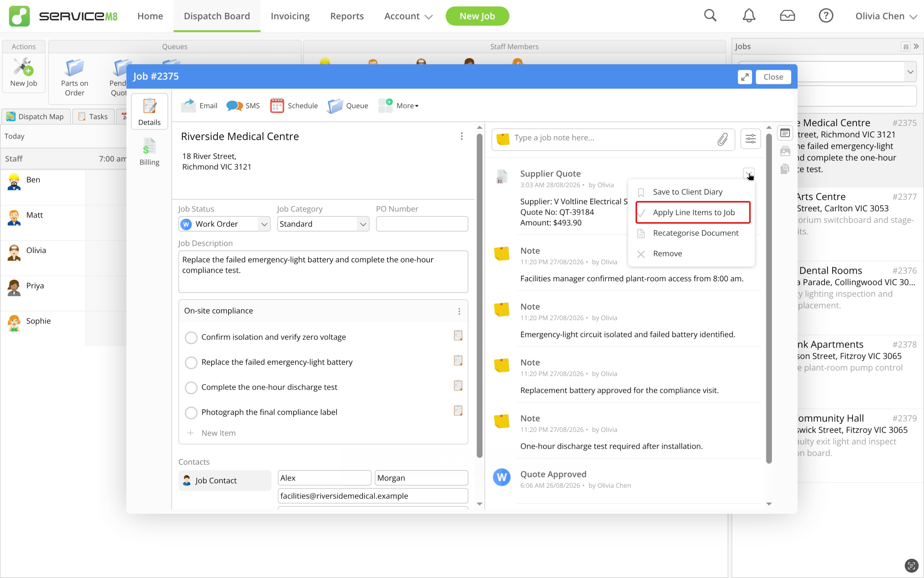Viewport: 924px width, 578px height.
Task: Open the job note filter settings icon
Action: 750,139
